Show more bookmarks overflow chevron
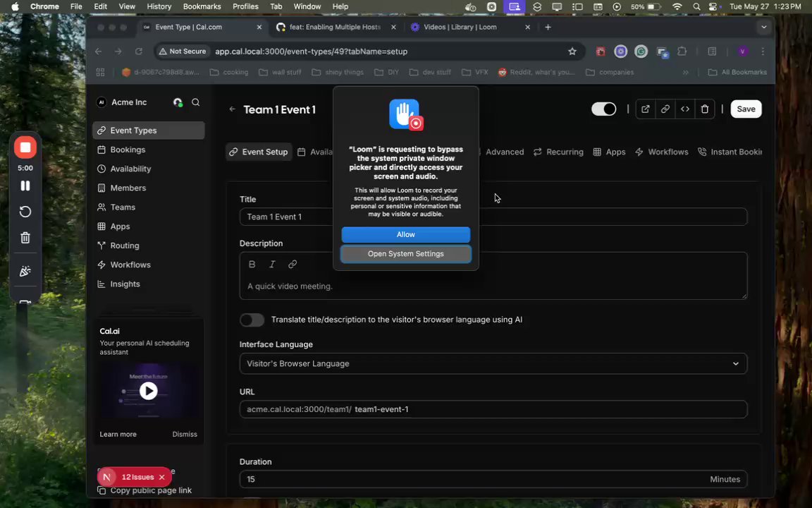812x508 pixels. [686, 72]
